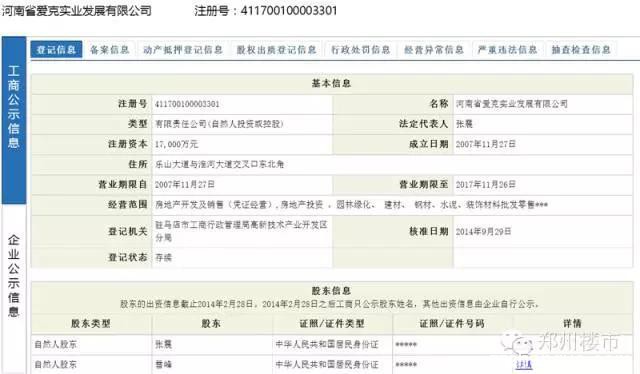Click registration number 411700100003301 in the table

point(187,104)
